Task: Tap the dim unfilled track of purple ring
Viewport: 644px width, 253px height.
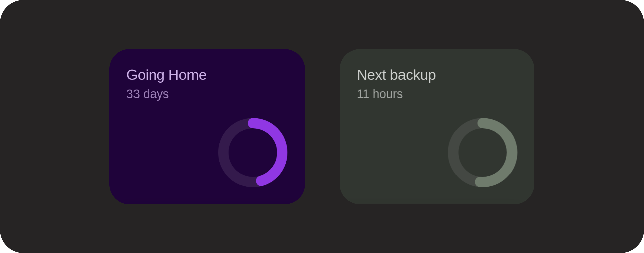Action: [x=224, y=152]
